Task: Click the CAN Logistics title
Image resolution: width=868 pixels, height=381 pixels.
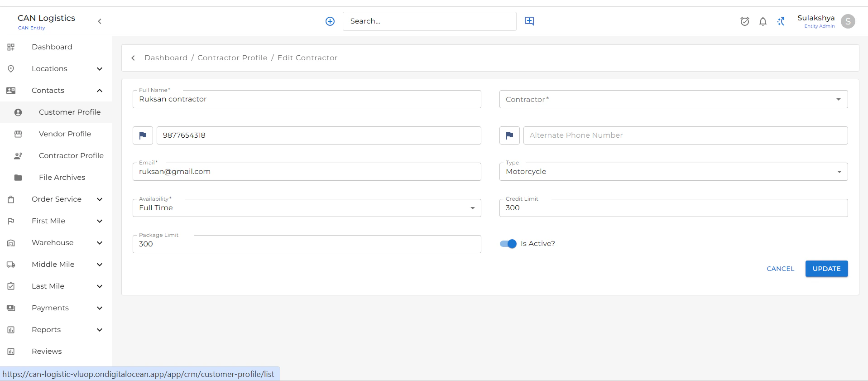Action: pyautogui.click(x=46, y=18)
